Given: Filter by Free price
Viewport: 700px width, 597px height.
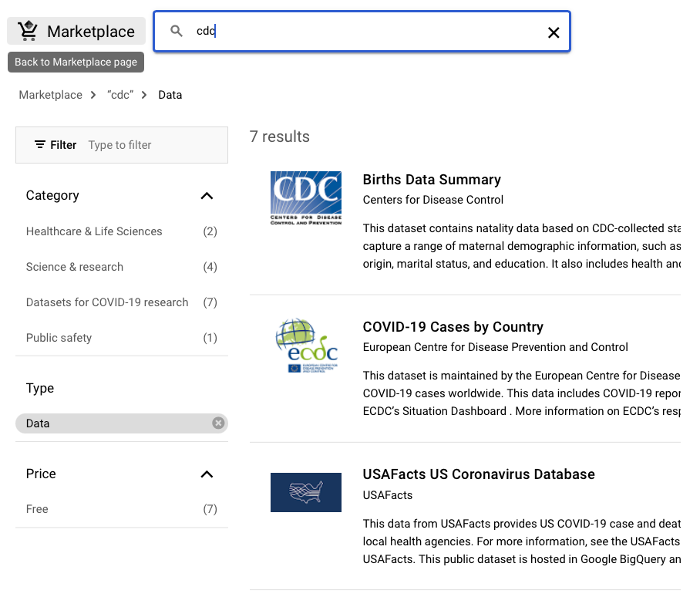Looking at the screenshot, I should [122, 509].
